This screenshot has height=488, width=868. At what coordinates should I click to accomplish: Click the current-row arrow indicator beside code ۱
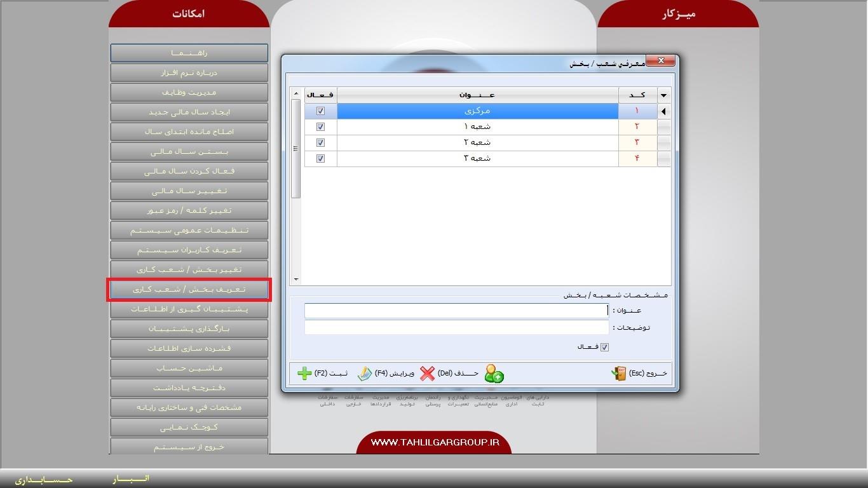(663, 111)
